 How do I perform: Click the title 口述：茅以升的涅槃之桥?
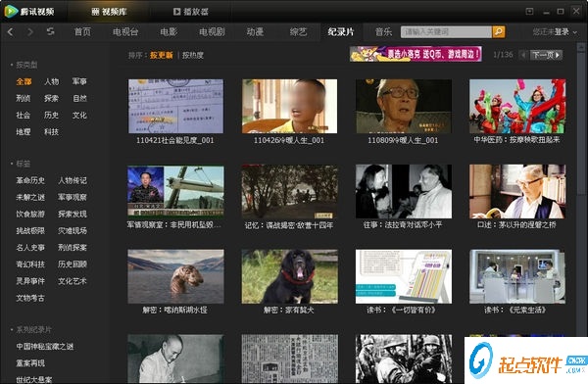point(516,225)
